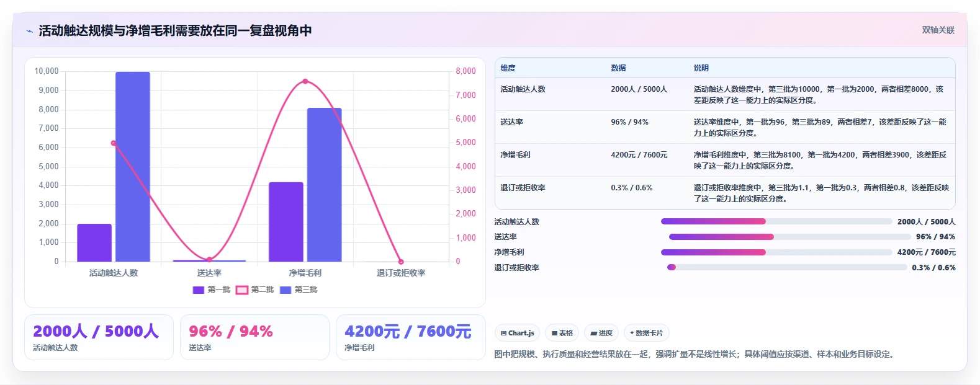Click the 活动触达人数 table row label

(523, 89)
